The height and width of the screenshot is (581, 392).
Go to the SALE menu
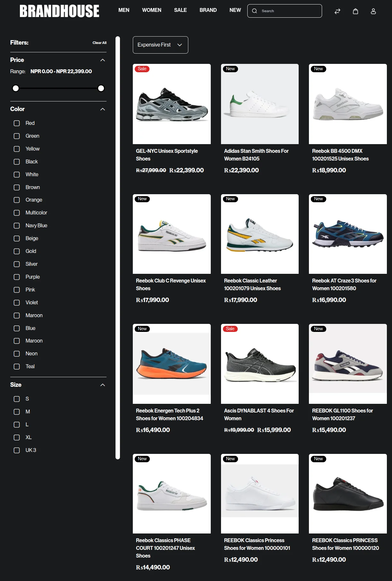180,10
